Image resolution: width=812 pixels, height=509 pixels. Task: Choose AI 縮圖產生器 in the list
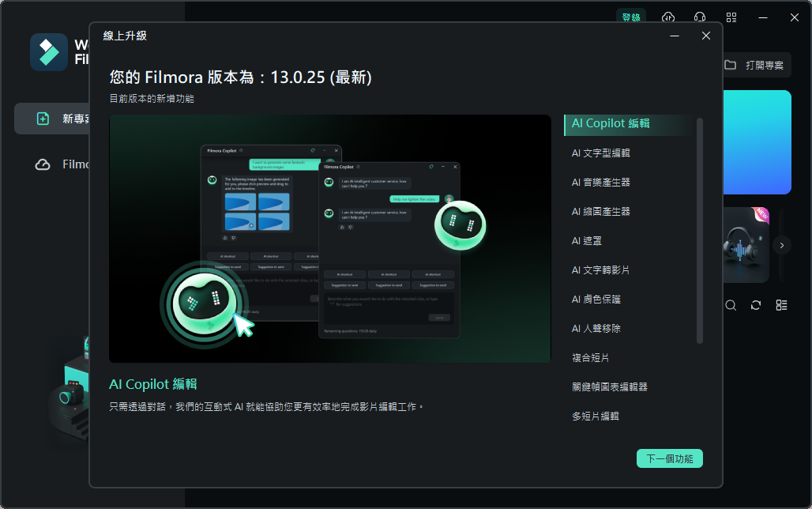[x=601, y=212]
